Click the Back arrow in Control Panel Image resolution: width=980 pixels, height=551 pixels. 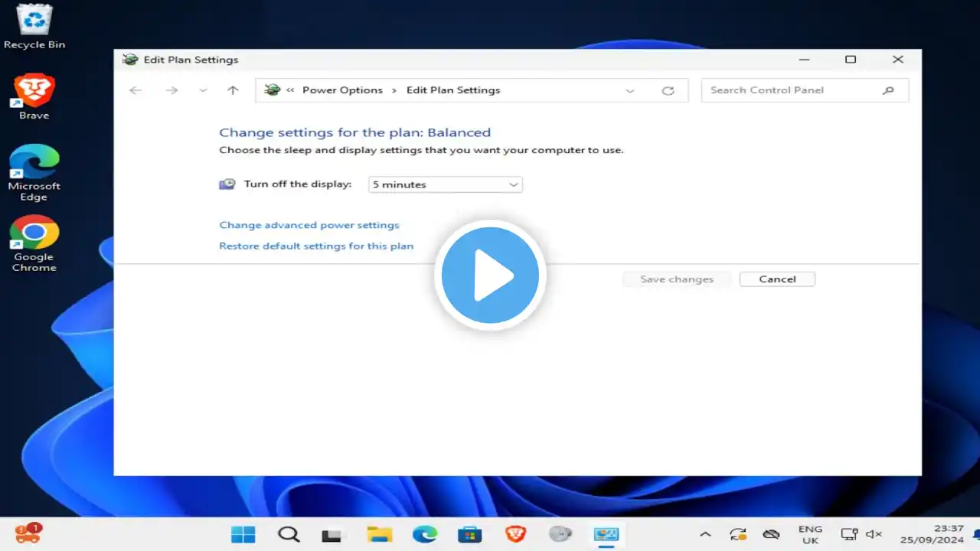tap(136, 90)
